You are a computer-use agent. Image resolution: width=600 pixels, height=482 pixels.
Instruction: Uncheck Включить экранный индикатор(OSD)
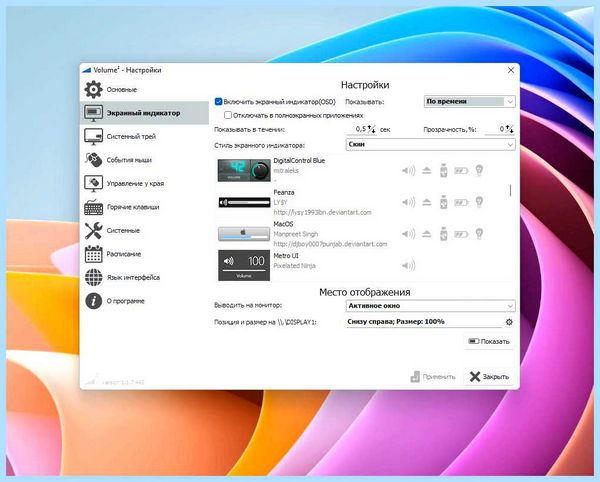(x=218, y=102)
